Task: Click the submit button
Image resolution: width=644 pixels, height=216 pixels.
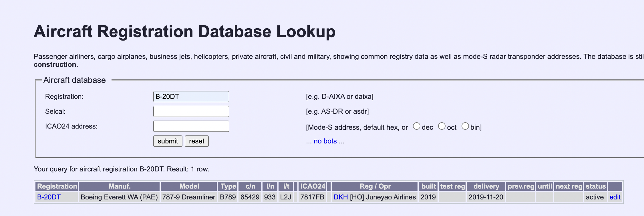Action: point(168,141)
